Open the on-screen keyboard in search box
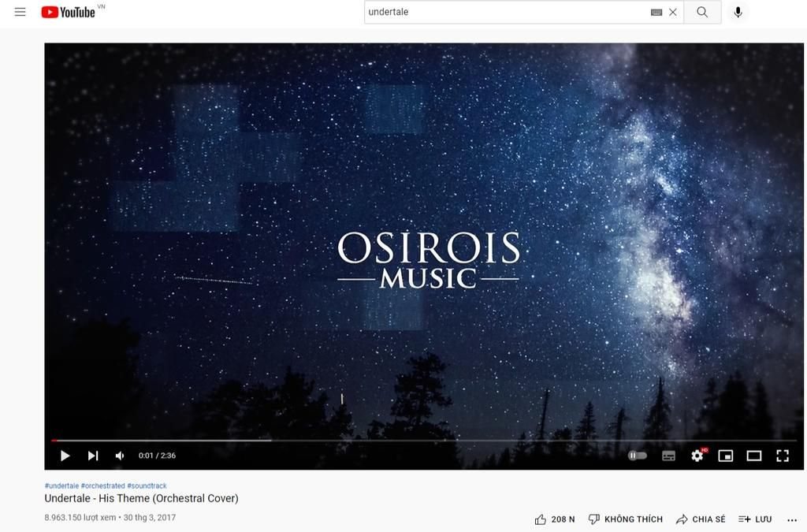807x532 pixels. coord(656,13)
